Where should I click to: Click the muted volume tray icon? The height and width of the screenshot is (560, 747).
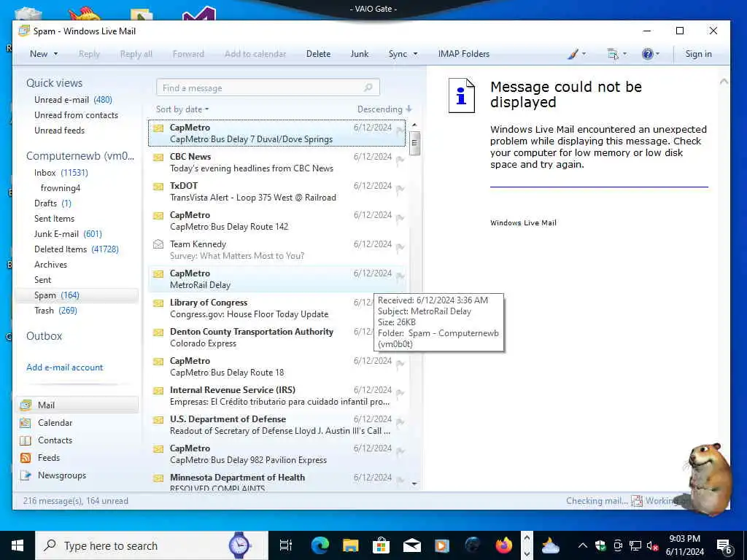(x=652, y=546)
